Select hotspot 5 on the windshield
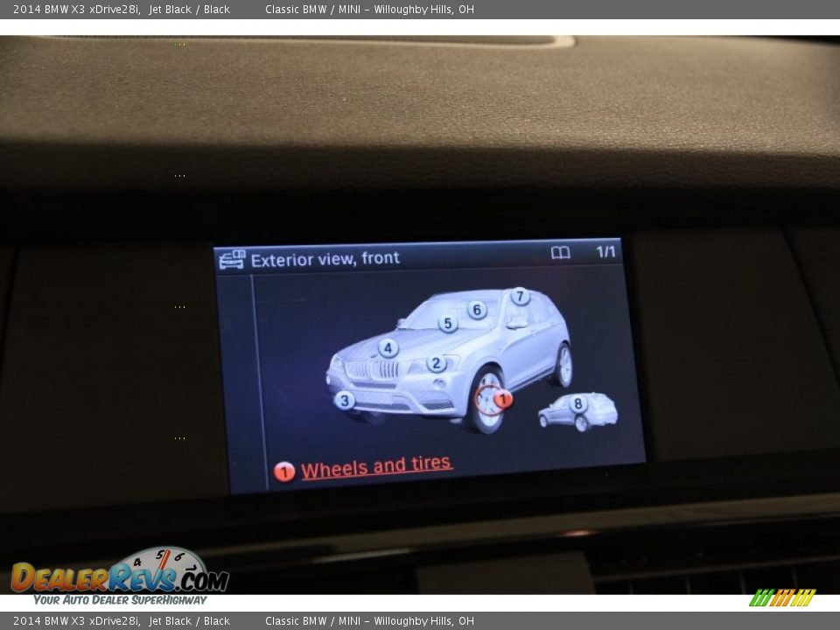The width and height of the screenshot is (840, 630). coord(448,324)
